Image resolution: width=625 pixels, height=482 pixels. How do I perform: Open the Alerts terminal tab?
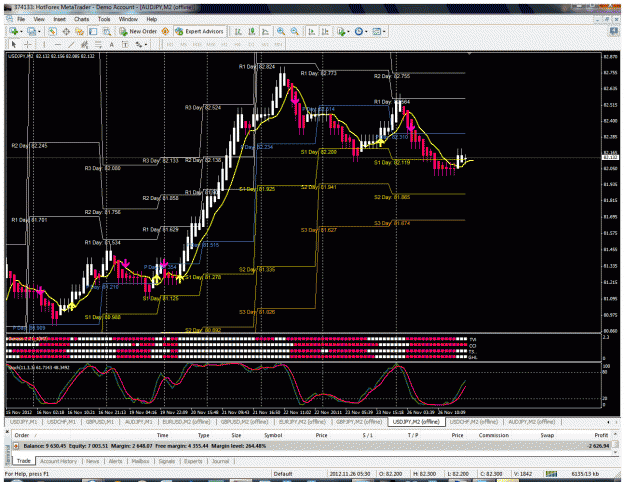(x=116, y=461)
